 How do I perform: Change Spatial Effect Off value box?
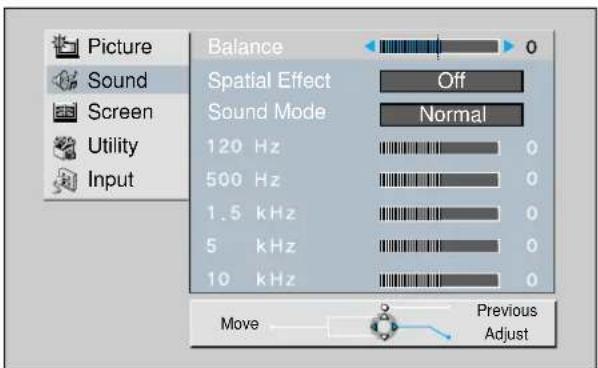click(x=452, y=81)
